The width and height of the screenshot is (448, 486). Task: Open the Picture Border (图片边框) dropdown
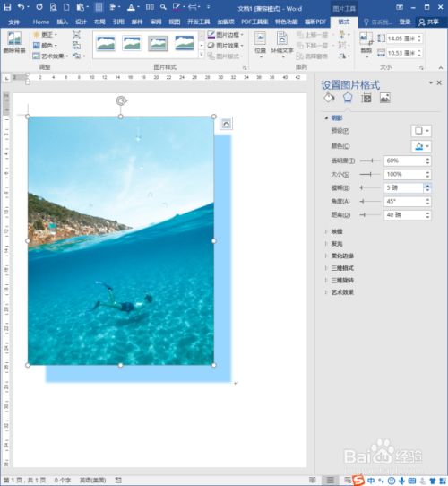point(225,35)
